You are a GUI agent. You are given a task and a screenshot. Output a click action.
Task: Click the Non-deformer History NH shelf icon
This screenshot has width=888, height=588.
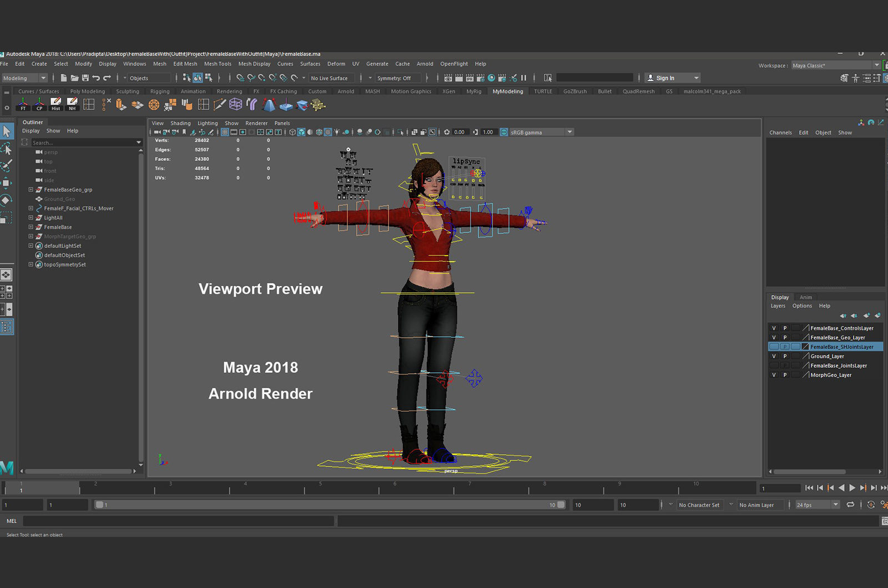(72, 104)
